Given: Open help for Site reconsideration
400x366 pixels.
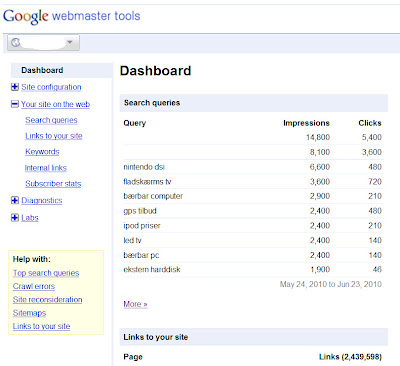Looking at the screenshot, I should tap(48, 300).
